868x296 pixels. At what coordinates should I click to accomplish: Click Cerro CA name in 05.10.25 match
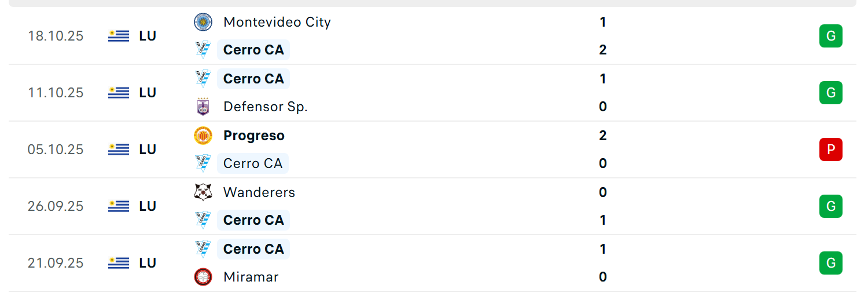pyautogui.click(x=253, y=163)
